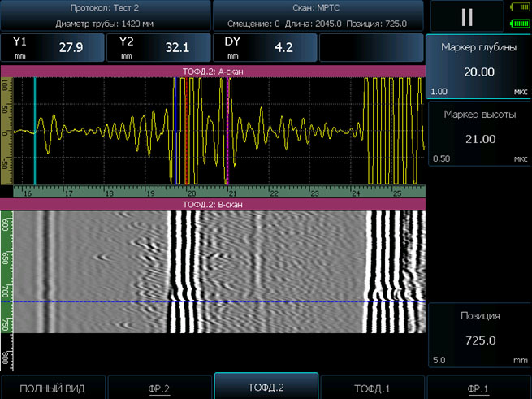
Task: Open the ФР.1 tab
Action: click(479, 388)
